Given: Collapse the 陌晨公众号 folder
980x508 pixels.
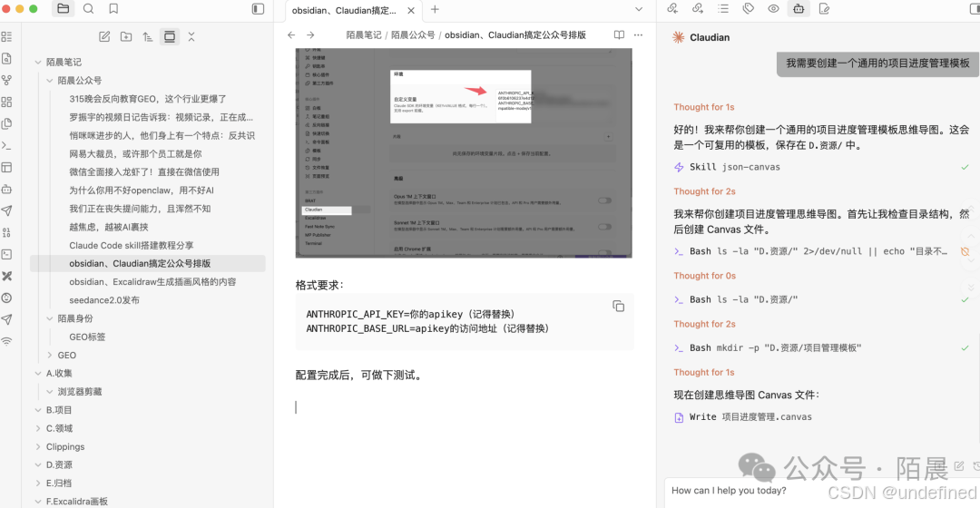Looking at the screenshot, I should (x=50, y=81).
